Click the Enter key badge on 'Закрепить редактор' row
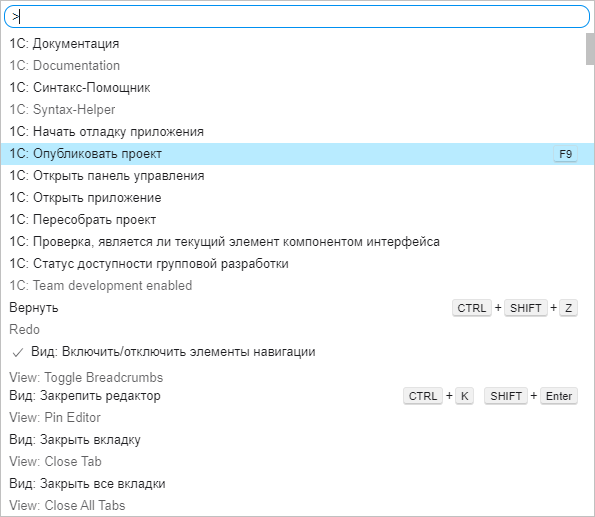This screenshot has width=595, height=517. pos(559,396)
